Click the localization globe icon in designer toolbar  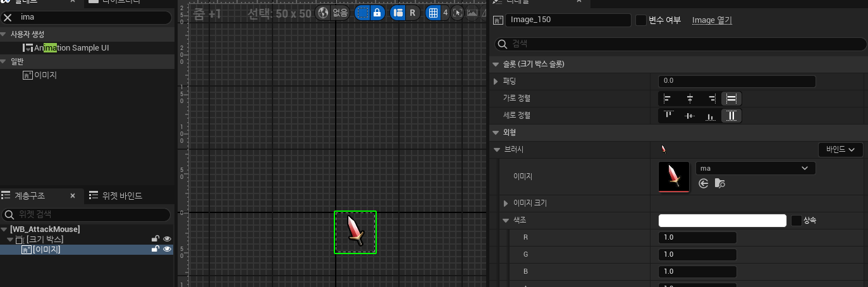[324, 13]
